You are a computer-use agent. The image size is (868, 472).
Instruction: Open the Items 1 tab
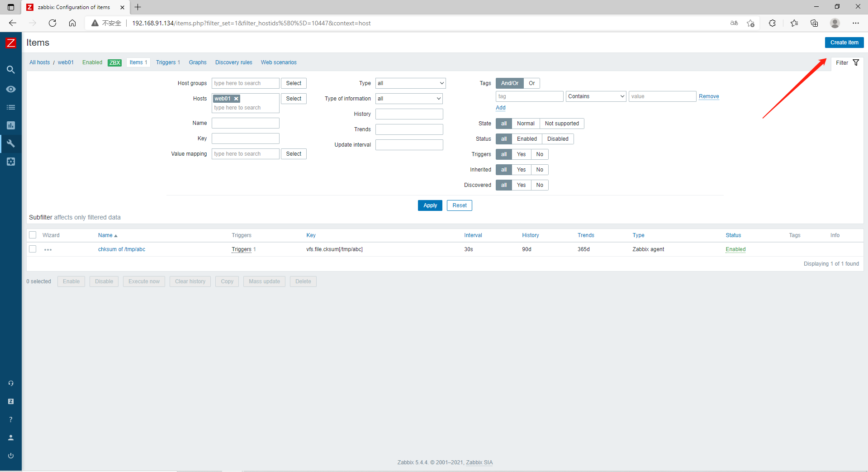(x=138, y=62)
